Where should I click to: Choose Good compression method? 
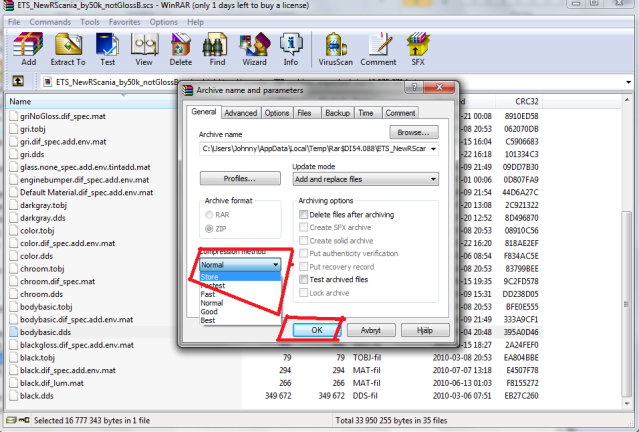(240, 311)
